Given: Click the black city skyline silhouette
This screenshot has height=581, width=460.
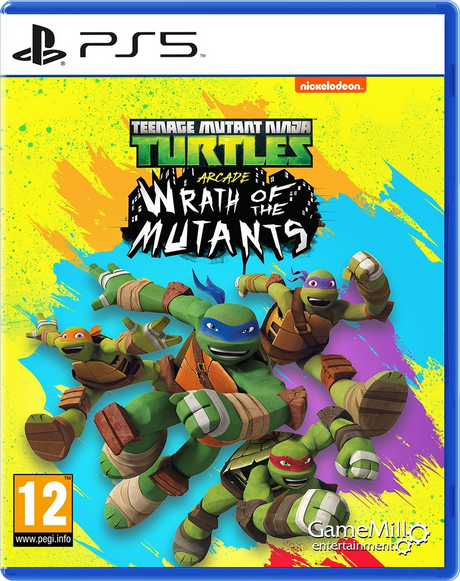Looking at the screenshot, I should click(x=222, y=191).
